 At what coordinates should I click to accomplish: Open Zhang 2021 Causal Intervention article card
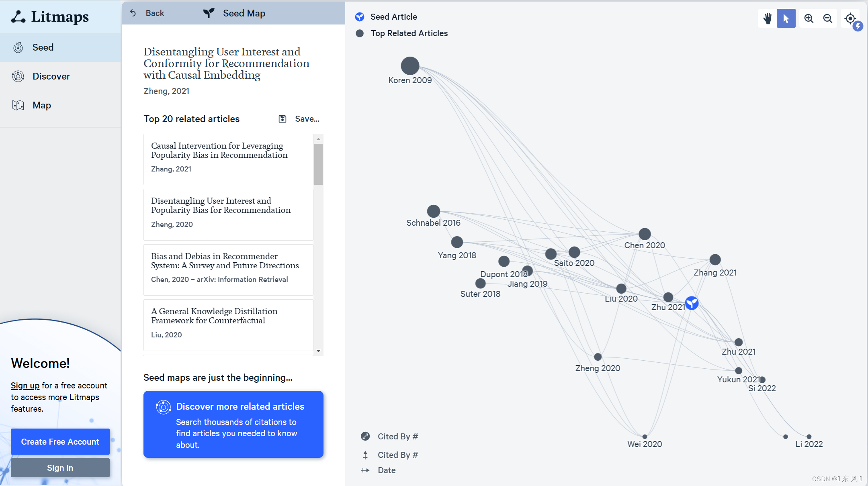[228, 159]
